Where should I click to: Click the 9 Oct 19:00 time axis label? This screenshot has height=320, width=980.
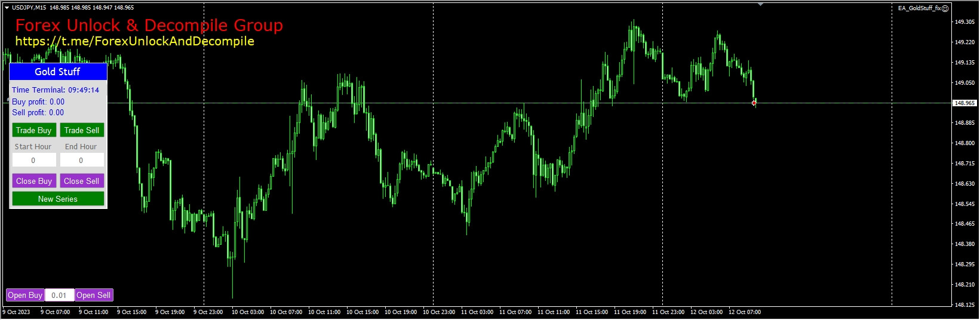click(x=170, y=312)
